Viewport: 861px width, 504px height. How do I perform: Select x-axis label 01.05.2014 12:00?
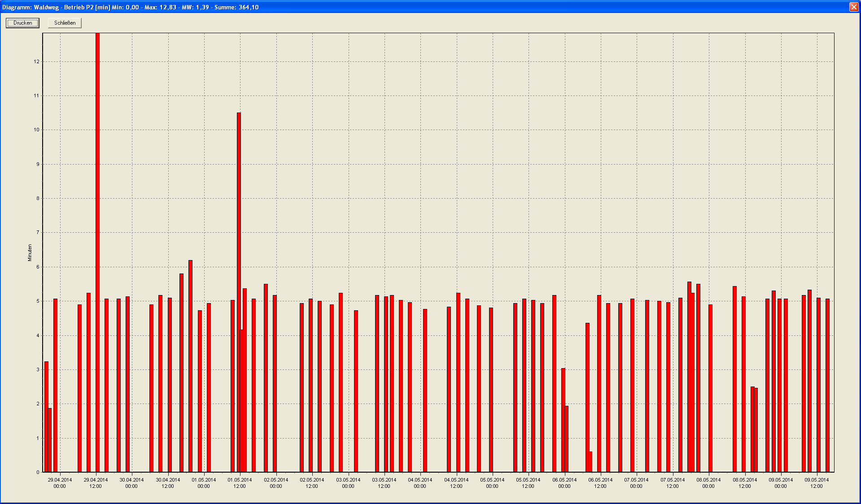coord(240,483)
